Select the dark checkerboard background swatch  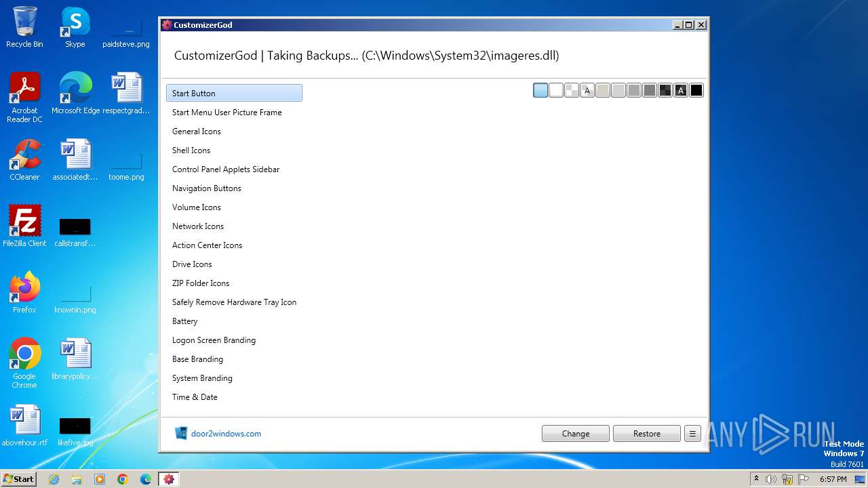coord(665,90)
